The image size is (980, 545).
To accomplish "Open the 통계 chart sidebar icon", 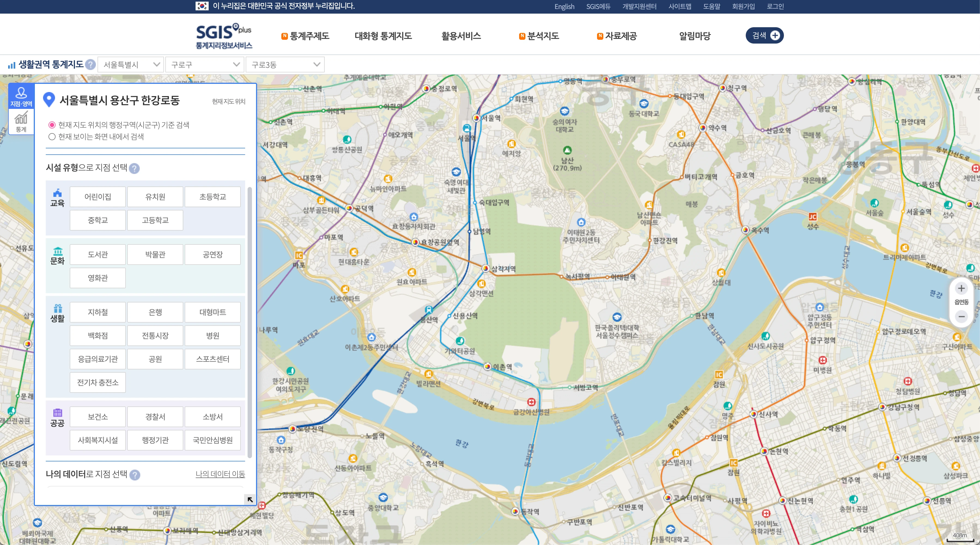I will (21, 122).
